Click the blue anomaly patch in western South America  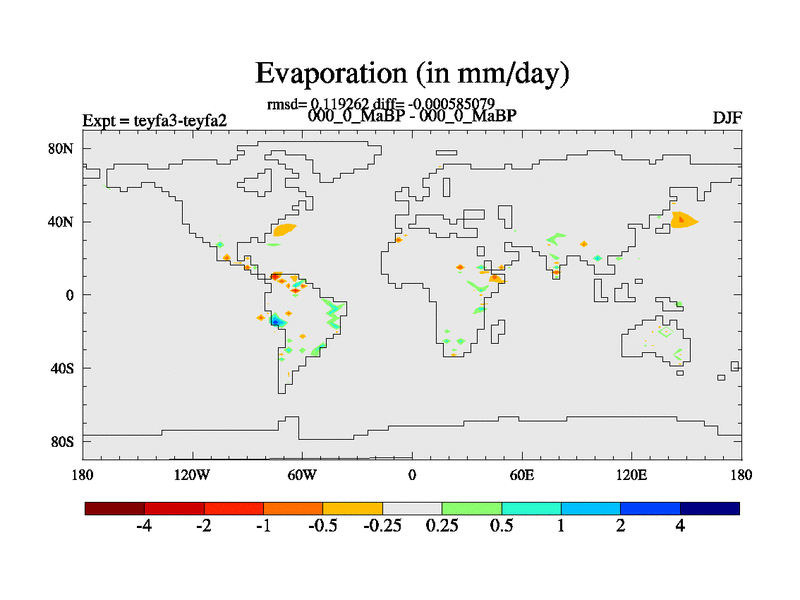coord(276,320)
